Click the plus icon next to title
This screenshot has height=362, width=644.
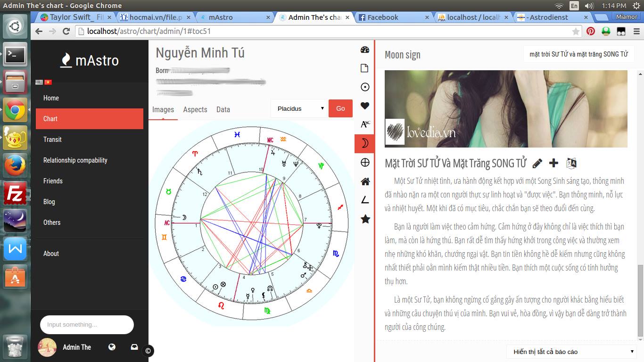click(x=553, y=163)
